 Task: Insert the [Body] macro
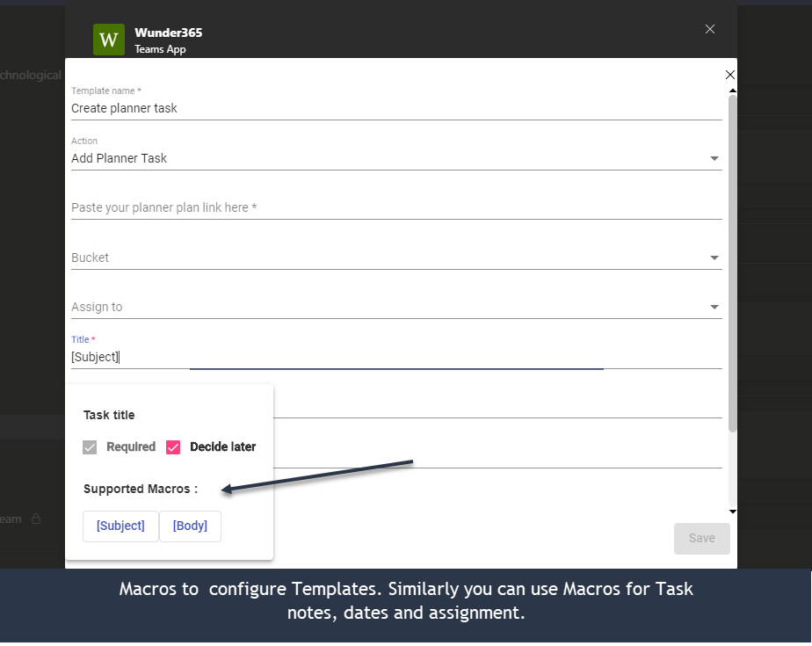[x=190, y=526]
